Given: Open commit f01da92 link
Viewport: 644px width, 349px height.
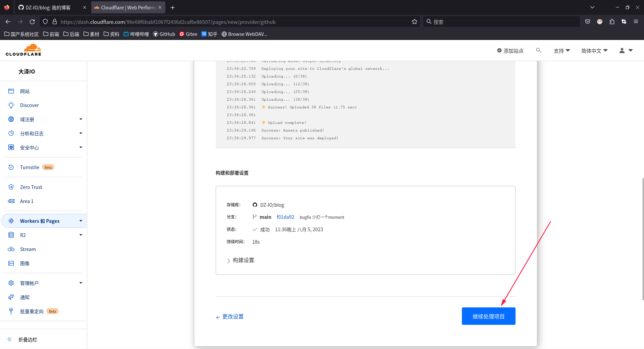Looking at the screenshot, I should click(285, 217).
